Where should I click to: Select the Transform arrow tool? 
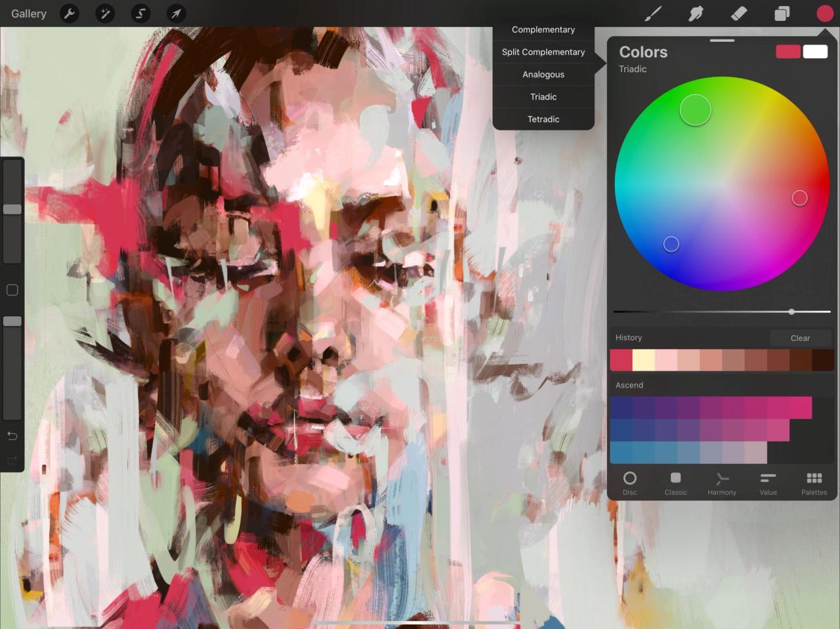[x=176, y=13]
